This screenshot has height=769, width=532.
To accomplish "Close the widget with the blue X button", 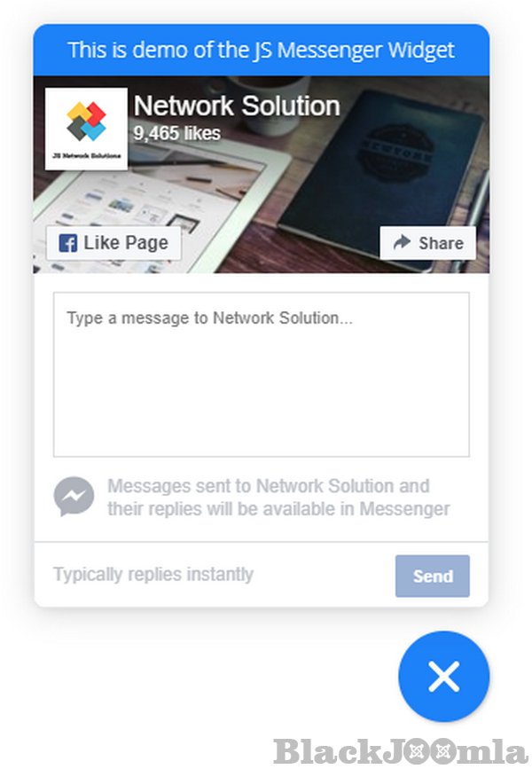I will tap(443, 676).
